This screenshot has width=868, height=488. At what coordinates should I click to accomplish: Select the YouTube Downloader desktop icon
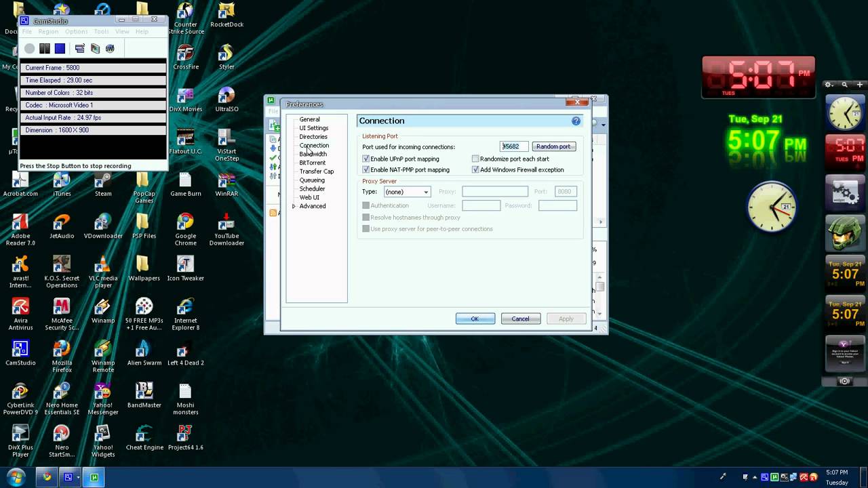click(226, 230)
